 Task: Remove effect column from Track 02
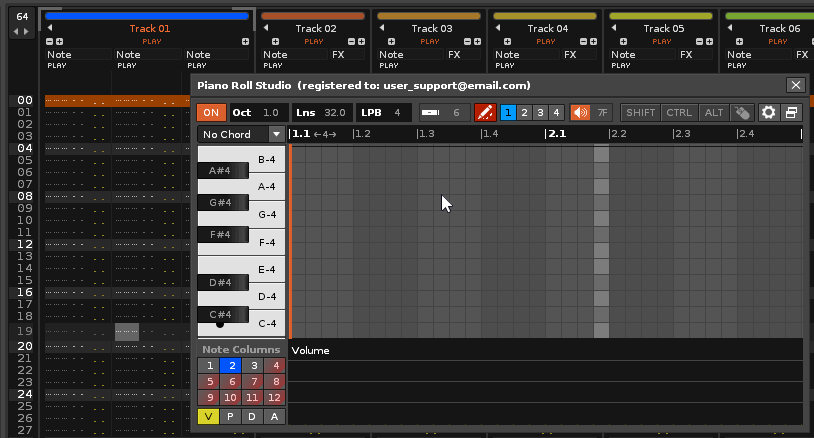(351, 42)
